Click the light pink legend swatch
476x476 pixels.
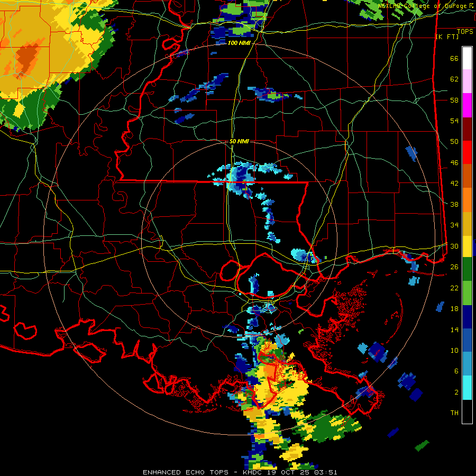pos(467,81)
